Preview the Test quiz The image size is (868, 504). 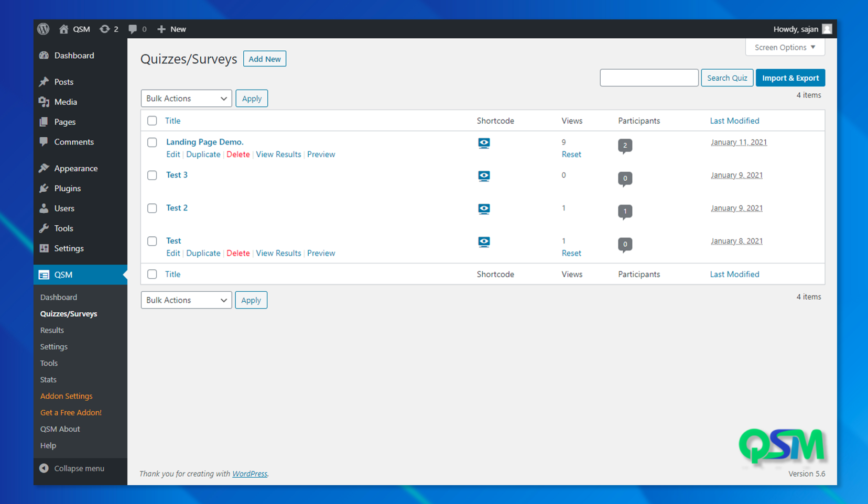pos(321,253)
